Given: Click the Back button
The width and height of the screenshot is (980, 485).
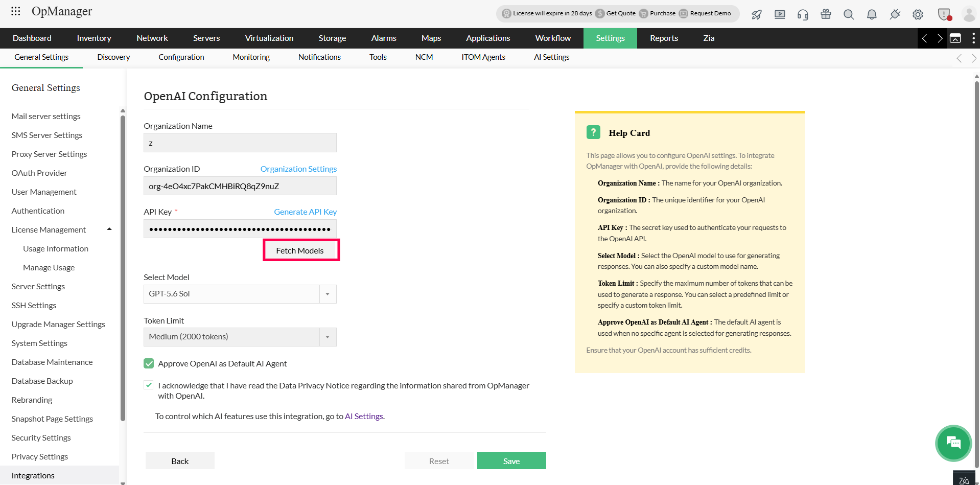Looking at the screenshot, I should point(180,460).
